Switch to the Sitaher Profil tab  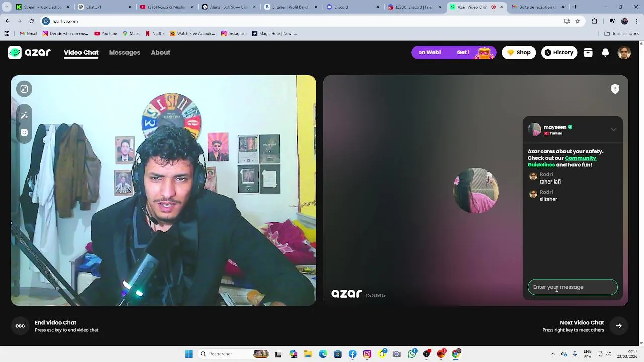coord(291,7)
